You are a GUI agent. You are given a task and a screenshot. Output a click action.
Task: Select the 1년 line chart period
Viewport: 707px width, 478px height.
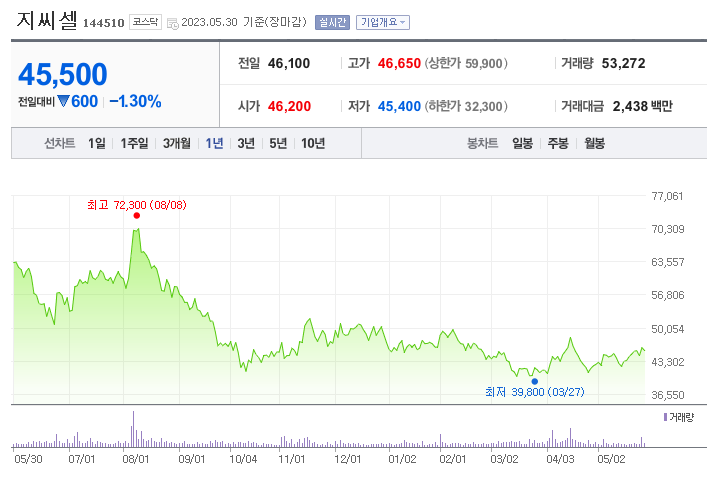click(214, 143)
